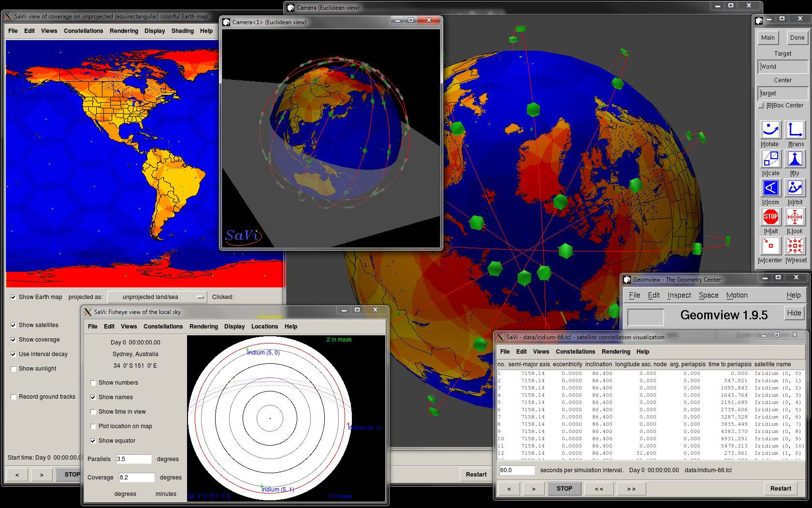Open the projected-as unprojected land/sea dropdown
Viewport: 812px width, 508px height.
coord(157,297)
